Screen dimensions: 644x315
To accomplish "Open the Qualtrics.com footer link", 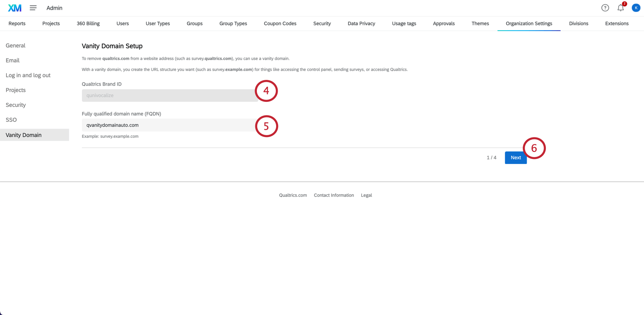I will point(293,195).
